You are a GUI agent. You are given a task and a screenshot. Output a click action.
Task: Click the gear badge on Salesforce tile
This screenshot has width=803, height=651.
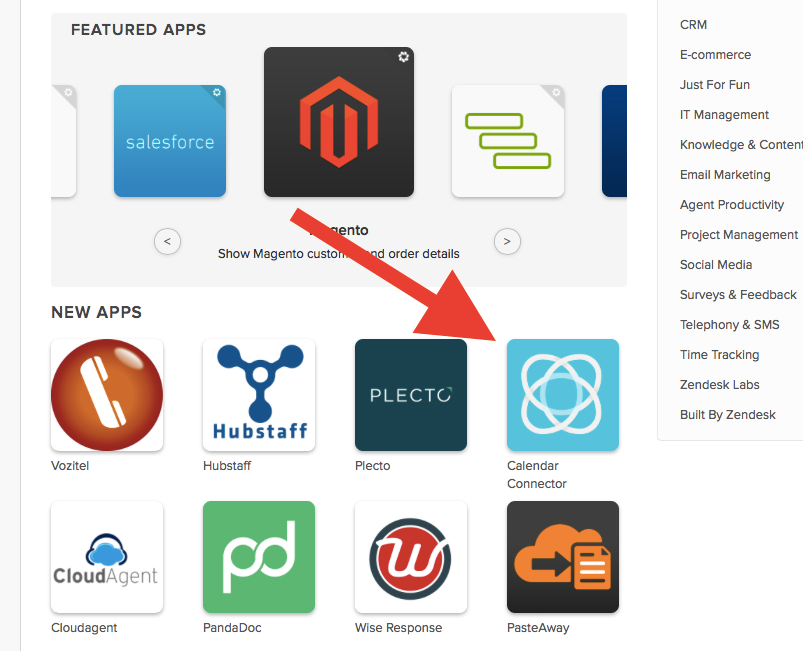(217, 92)
